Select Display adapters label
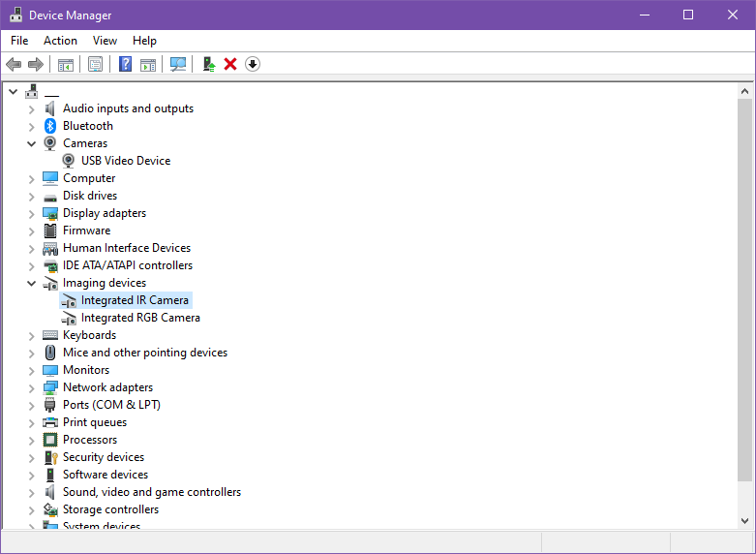 pyautogui.click(x=105, y=213)
